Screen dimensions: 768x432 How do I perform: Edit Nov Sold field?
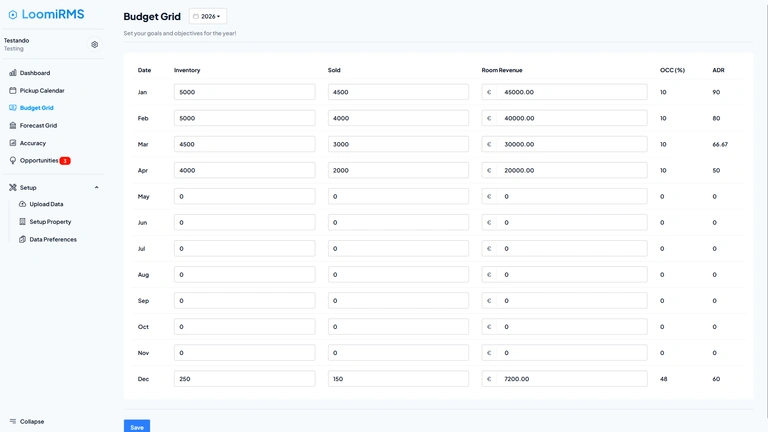click(x=398, y=353)
